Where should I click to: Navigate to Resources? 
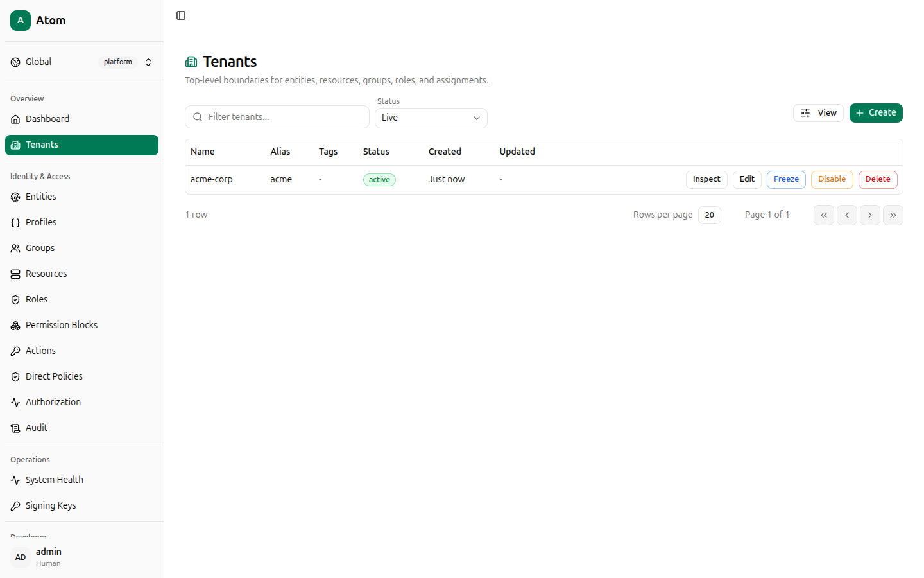tap(81, 274)
